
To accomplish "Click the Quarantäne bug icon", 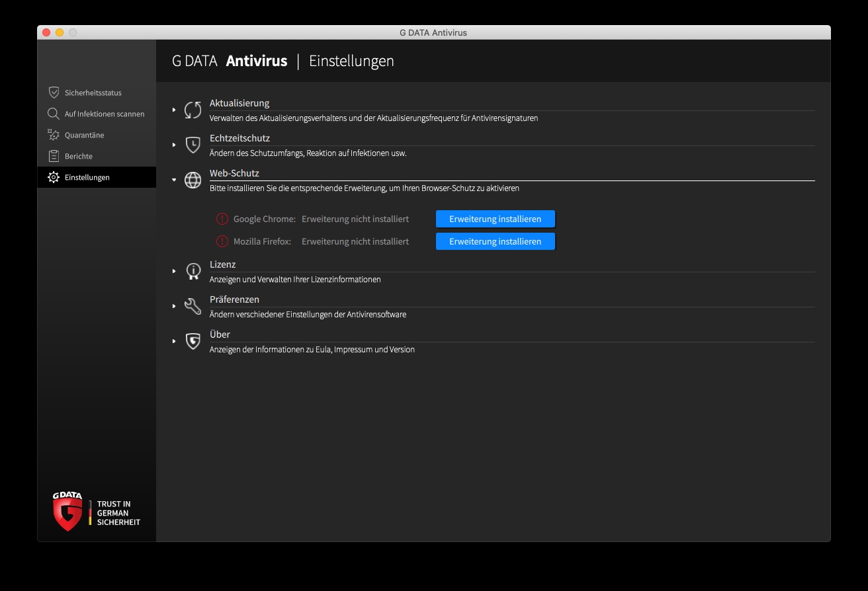I will pyautogui.click(x=54, y=135).
